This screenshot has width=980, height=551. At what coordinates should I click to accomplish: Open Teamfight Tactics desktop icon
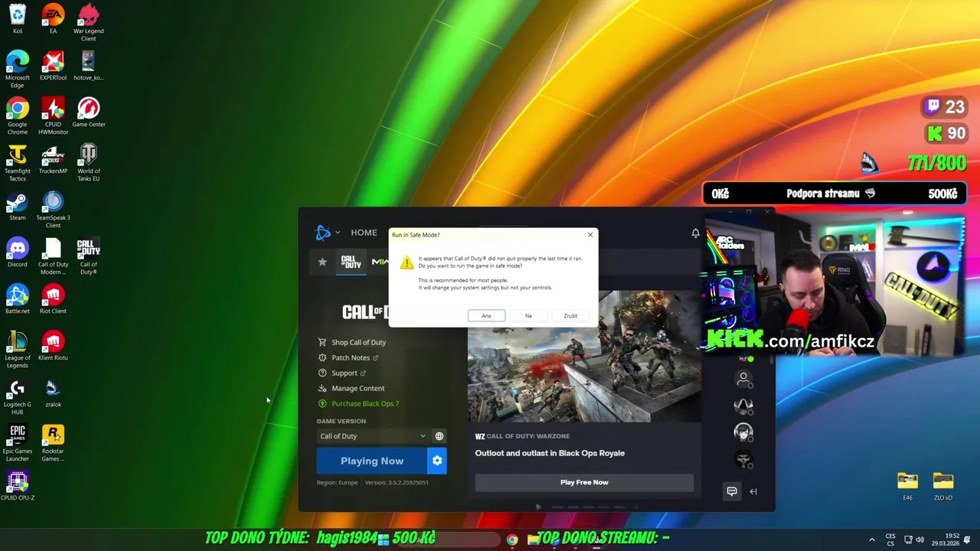pyautogui.click(x=18, y=163)
